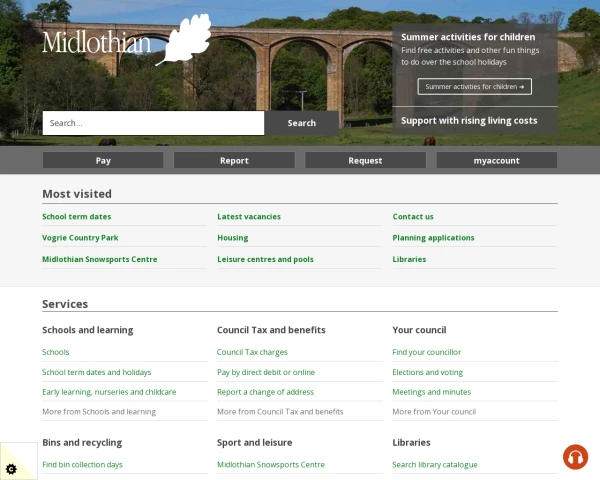Open Leisure centres and pools

(266, 259)
